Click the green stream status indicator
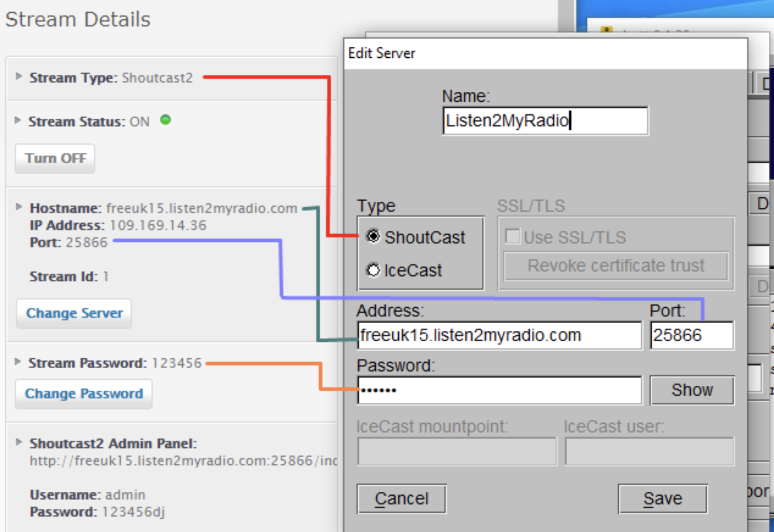 coord(165,120)
